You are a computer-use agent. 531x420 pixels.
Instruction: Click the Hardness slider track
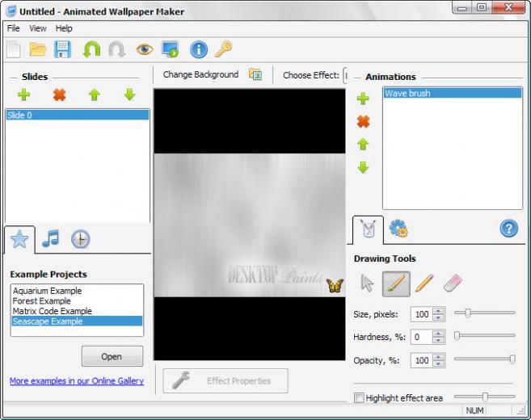485,336
